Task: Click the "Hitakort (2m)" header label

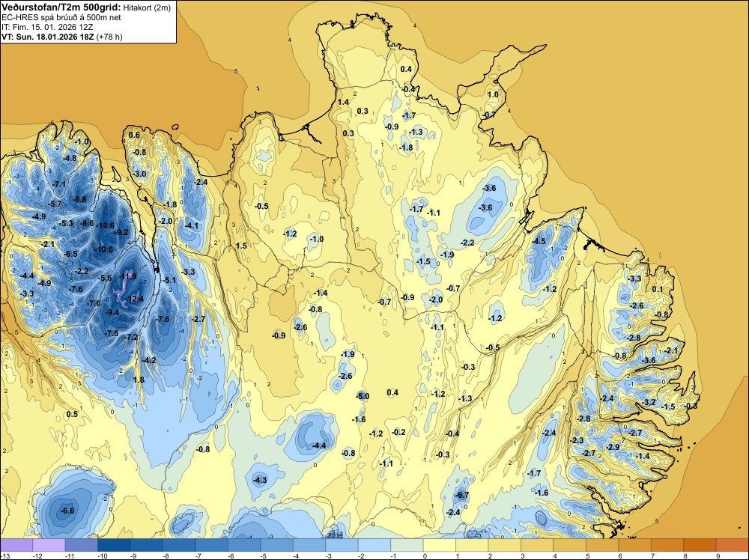Action: [147, 7]
